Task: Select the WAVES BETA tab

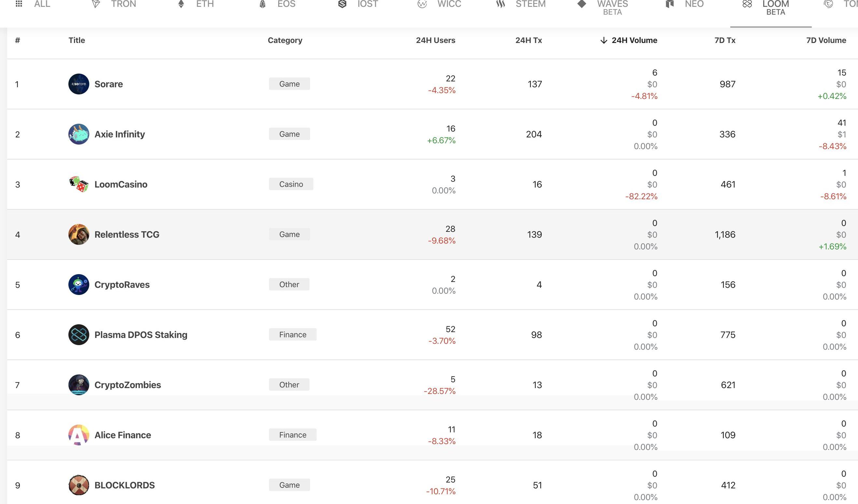Action: 603,7
